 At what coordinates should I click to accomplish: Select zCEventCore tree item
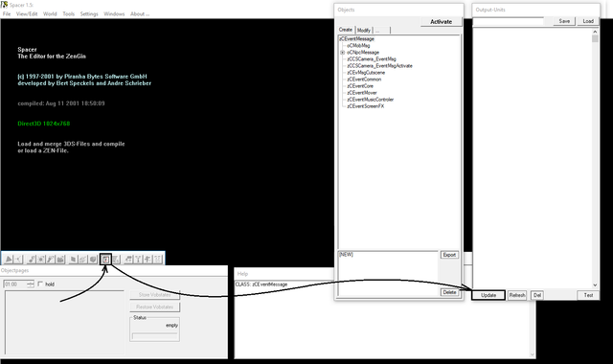point(360,86)
